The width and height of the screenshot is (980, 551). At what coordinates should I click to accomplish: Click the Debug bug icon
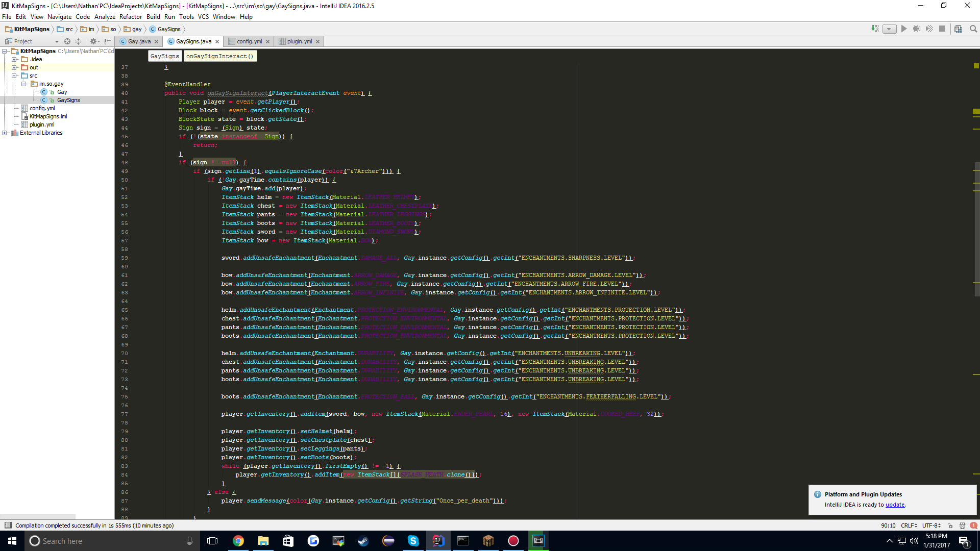pyautogui.click(x=916, y=29)
